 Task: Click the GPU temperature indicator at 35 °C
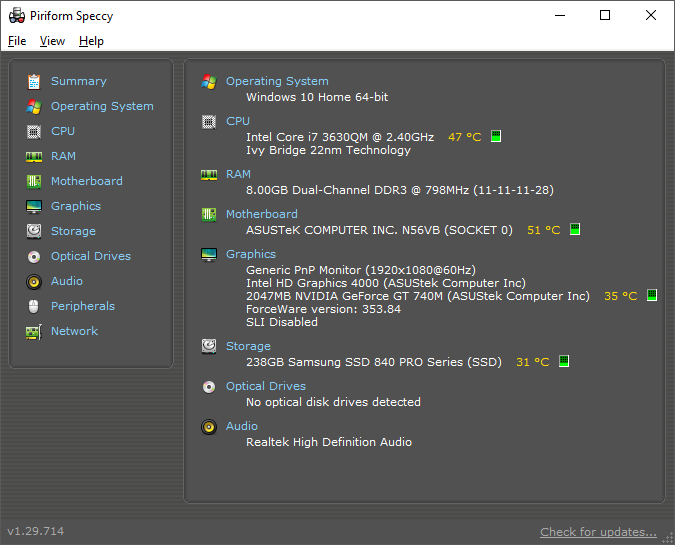coord(652,296)
